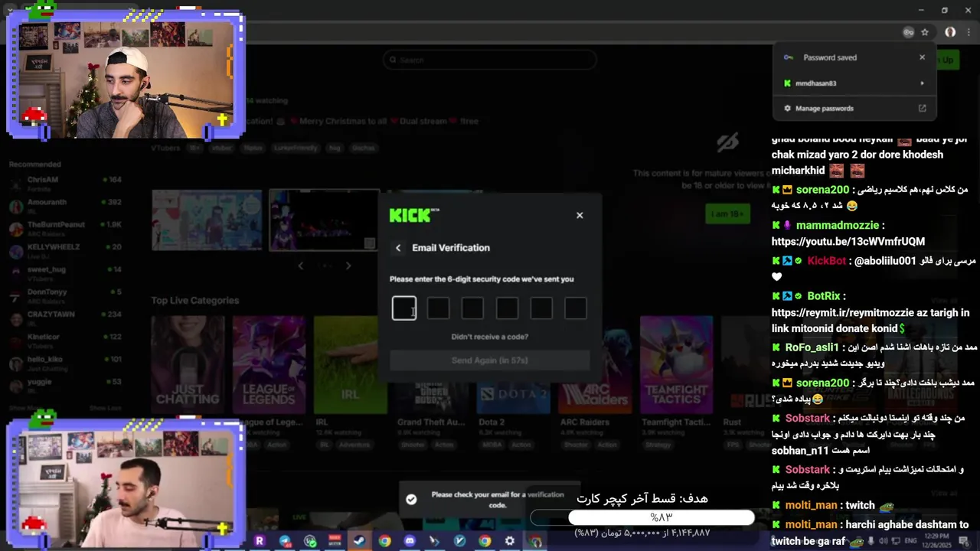Screen dimensions: 980x551
Task: Open ChrisAM recommended channel
Action: point(66,184)
